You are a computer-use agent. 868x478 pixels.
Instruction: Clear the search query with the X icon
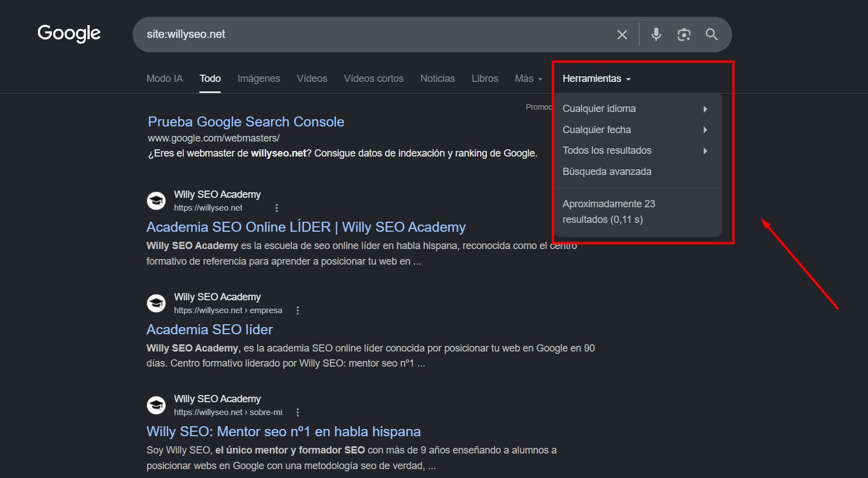point(622,35)
